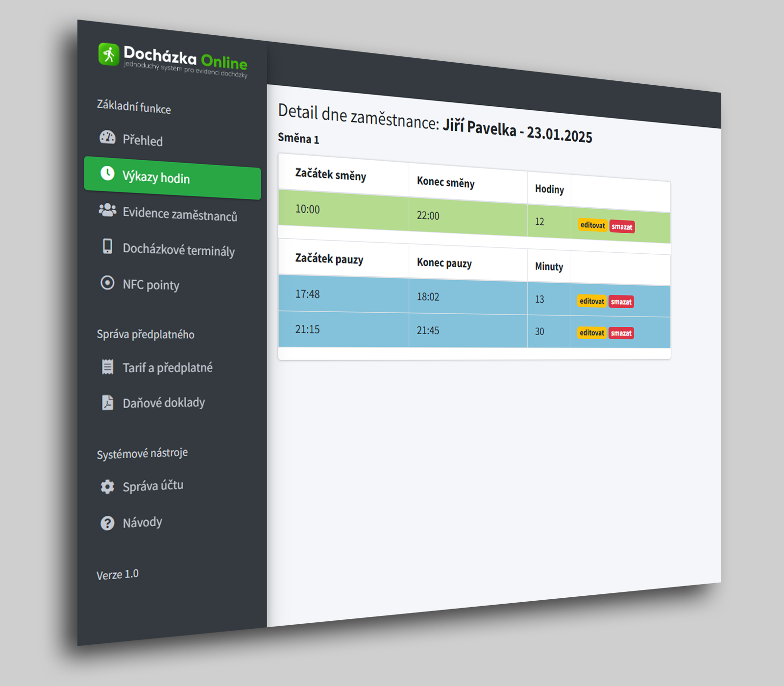Click pause end time 21:45
Image resolution: width=784 pixels, height=686 pixels.
click(x=428, y=331)
